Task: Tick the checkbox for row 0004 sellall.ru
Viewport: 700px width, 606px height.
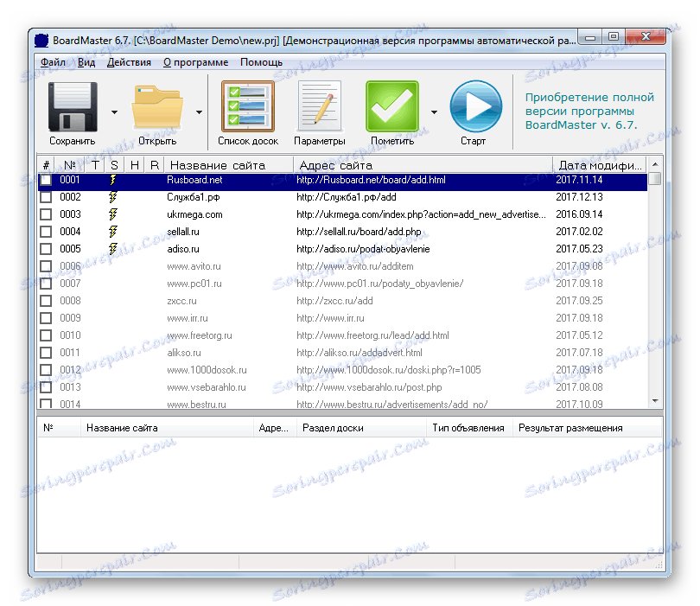Action: tap(46, 232)
